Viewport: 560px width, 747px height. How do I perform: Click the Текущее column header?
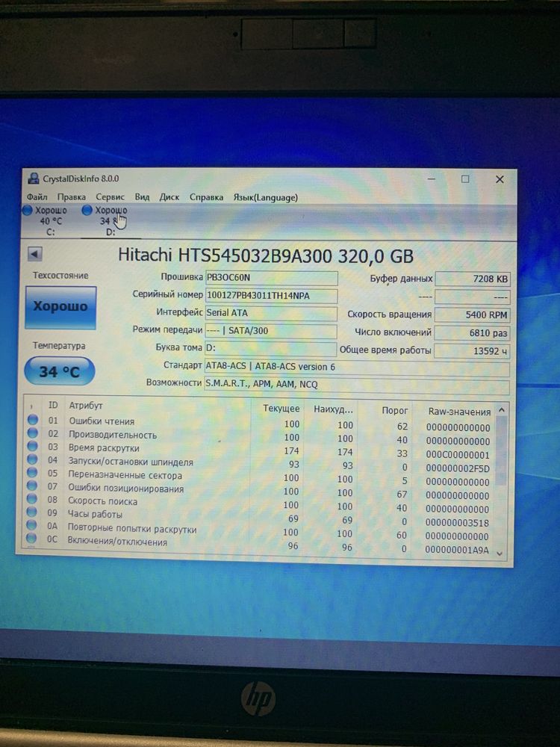(x=281, y=409)
